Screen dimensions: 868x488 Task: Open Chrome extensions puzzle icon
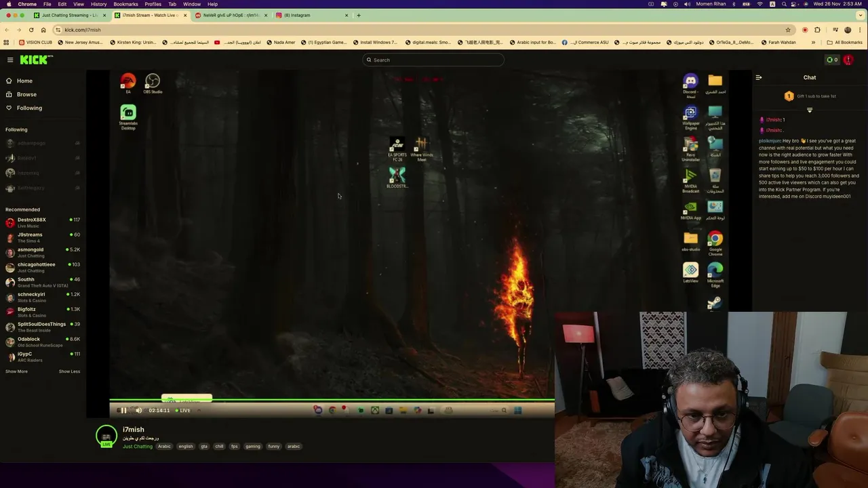click(x=817, y=30)
